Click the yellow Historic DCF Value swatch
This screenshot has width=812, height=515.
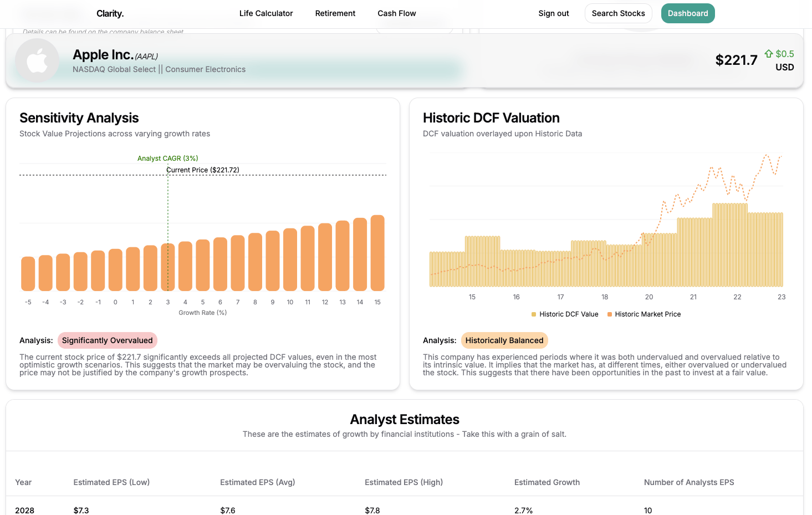point(534,314)
